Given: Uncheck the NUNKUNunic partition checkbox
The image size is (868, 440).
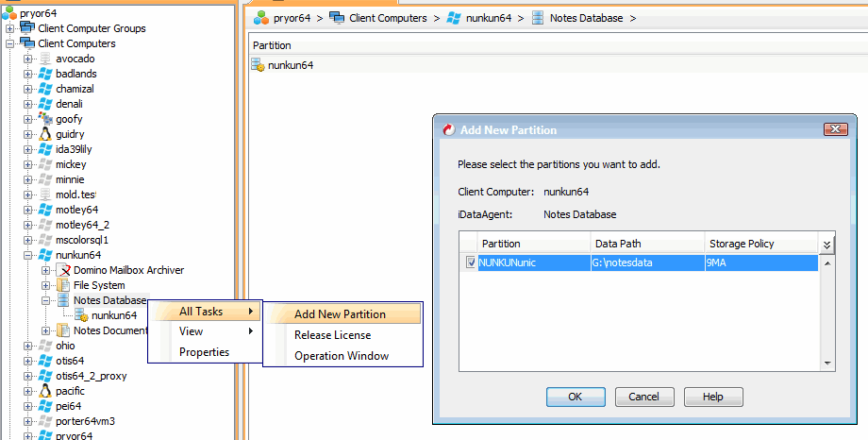Looking at the screenshot, I should point(472,262).
